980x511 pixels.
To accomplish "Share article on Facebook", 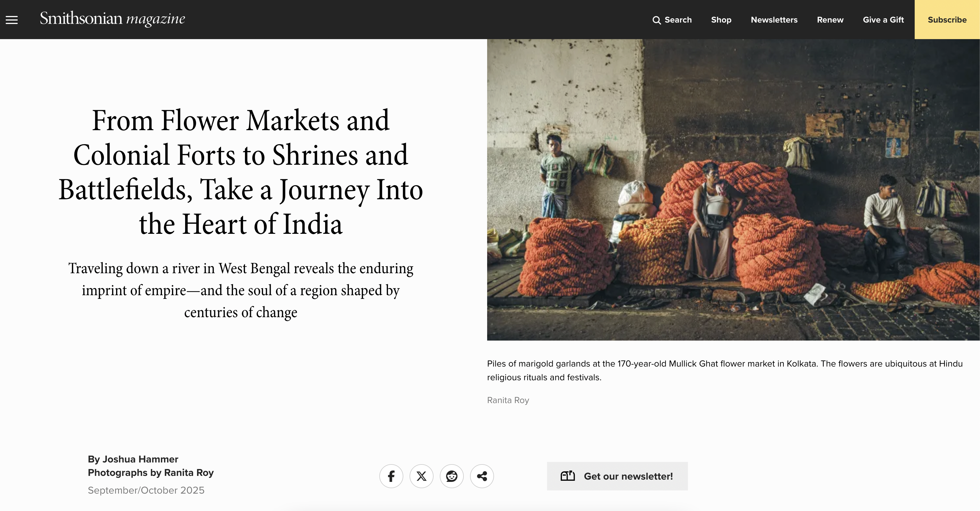I will (391, 476).
